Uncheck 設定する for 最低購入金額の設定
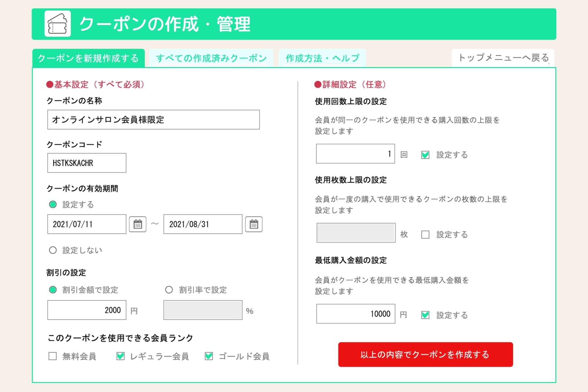588x392 pixels. (x=425, y=315)
